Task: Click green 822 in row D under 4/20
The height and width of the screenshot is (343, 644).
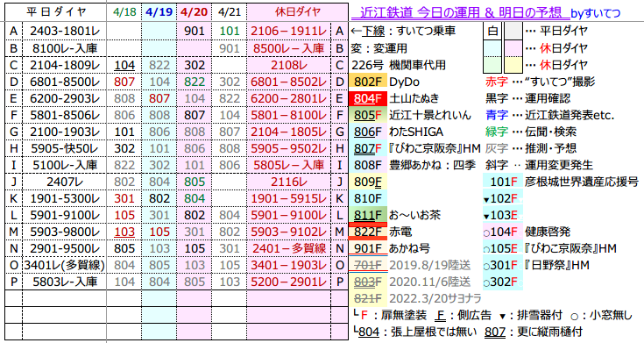Action: click(195, 82)
